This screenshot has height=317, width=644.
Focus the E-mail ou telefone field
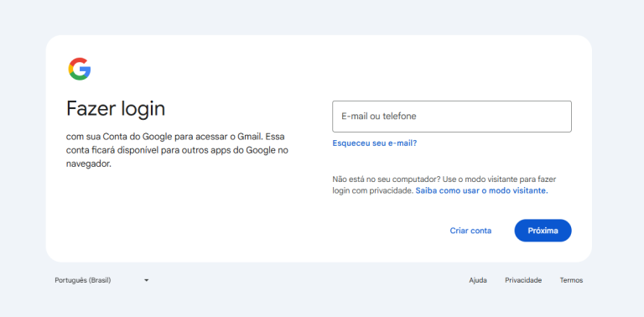click(x=452, y=117)
